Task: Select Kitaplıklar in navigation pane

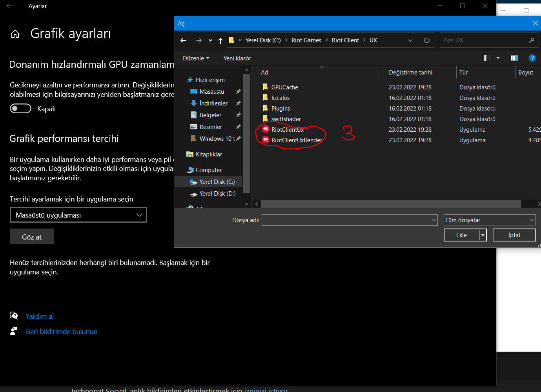Action: point(209,154)
